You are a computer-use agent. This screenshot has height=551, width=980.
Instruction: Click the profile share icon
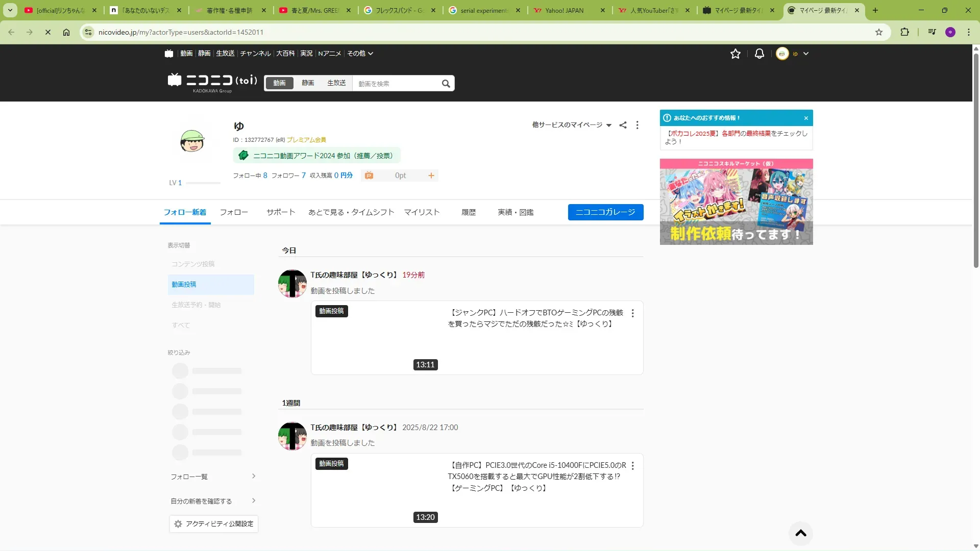(x=623, y=125)
